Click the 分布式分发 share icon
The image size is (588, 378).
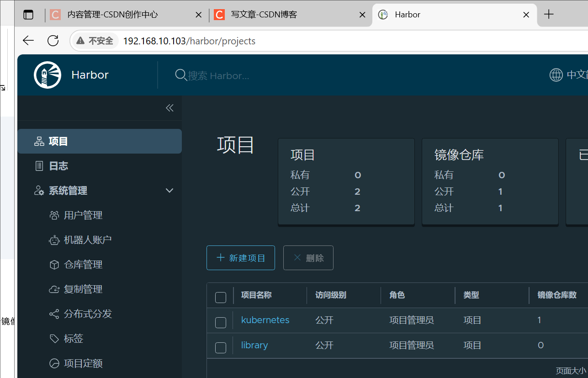(x=54, y=314)
